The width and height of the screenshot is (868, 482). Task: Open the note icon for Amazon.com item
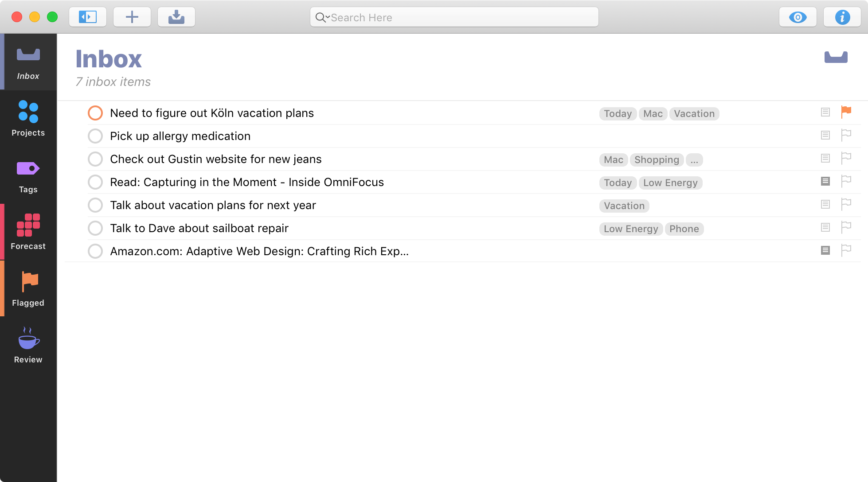click(x=825, y=250)
